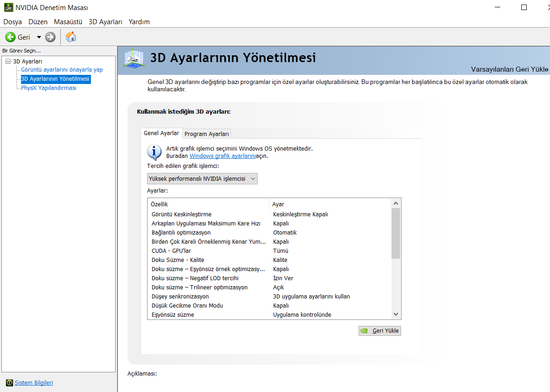Click the Özellik column header
This screenshot has height=392, width=550.
coord(208,204)
